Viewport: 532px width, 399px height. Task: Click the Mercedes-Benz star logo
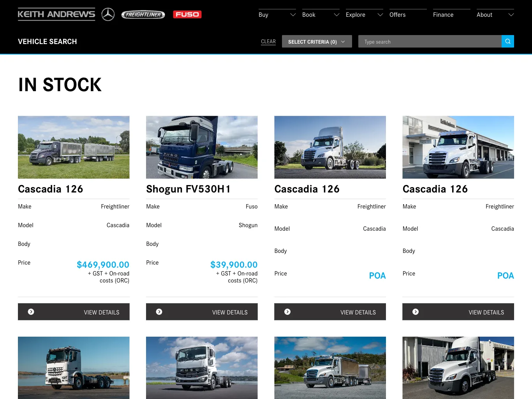tap(108, 14)
